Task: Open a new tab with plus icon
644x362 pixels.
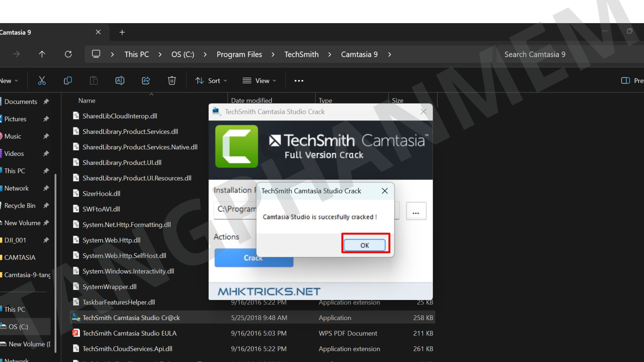Action: [x=122, y=32]
